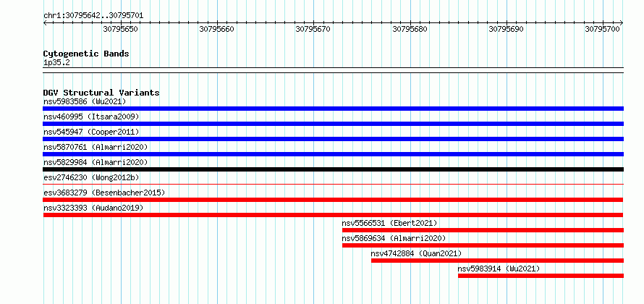
Task: Select the blue bar under nsv5983586
Action: tap(333, 109)
